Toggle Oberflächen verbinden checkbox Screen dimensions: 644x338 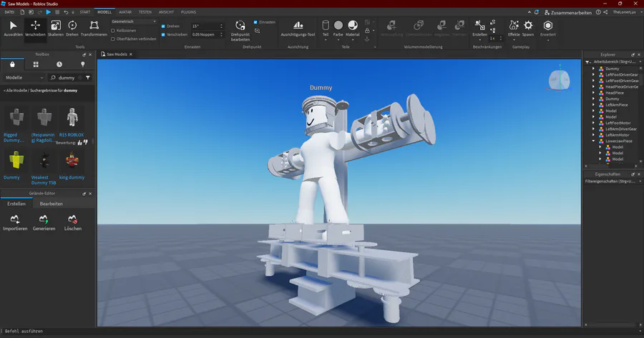[113, 39]
